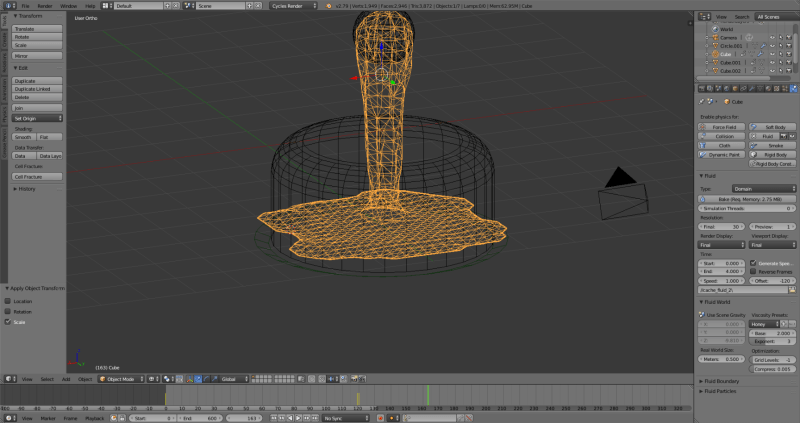Click the Grid Levels slider
The height and width of the screenshot is (423, 800).
pos(772,360)
